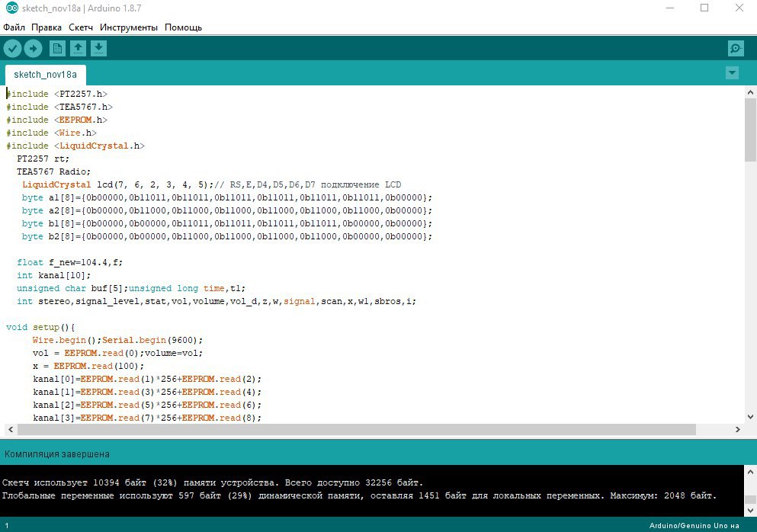The width and height of the screenshot is (757, 532).
Task: Click the 'Wire.begin();Serial.begin(9600);' line
Action: coord(118,341)
